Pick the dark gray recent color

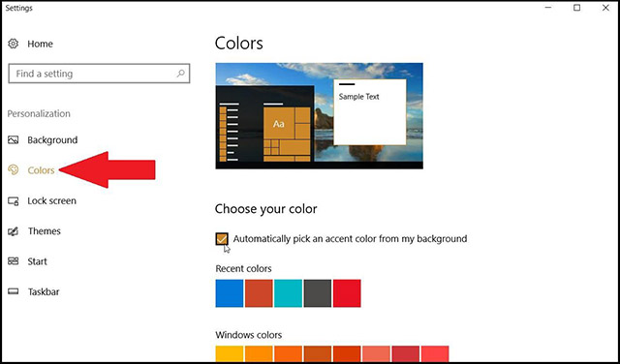click(x=318, y=293)
